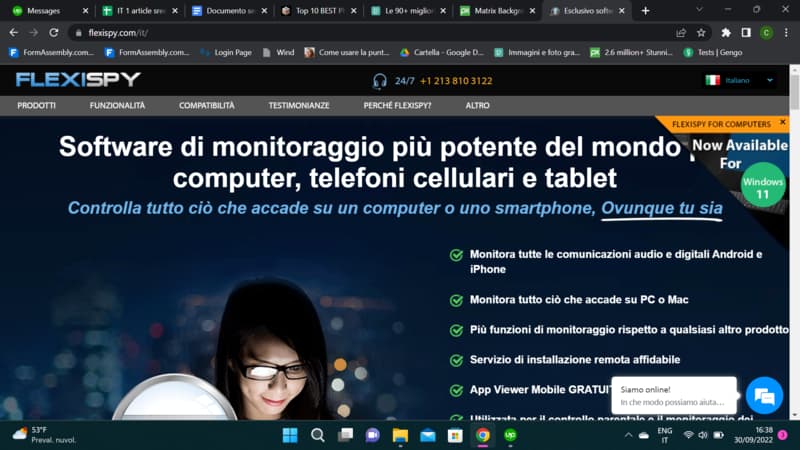Open the Teams chat taskbar icon

pyautogui.click(x=373, y=435)
